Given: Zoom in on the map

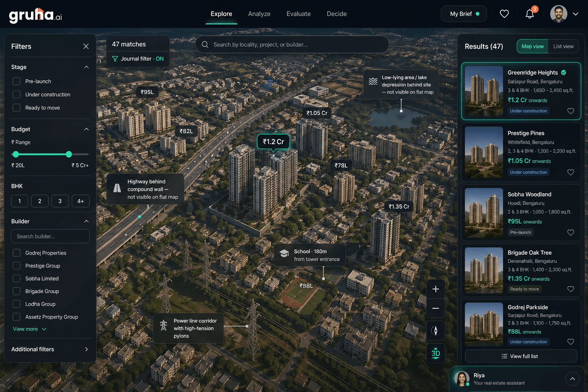Looking at the screenshot, I should [436, 289].
